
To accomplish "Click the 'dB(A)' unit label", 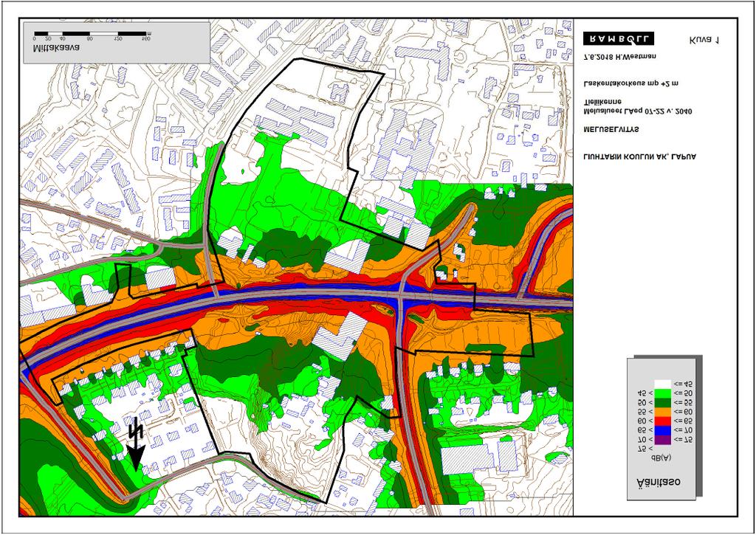I will 661,458.
